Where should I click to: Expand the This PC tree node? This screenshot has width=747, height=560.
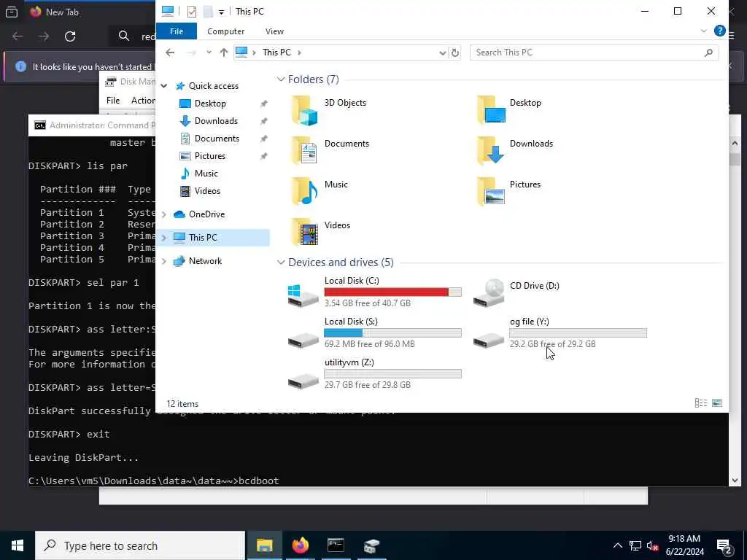[x=164, y=238]
